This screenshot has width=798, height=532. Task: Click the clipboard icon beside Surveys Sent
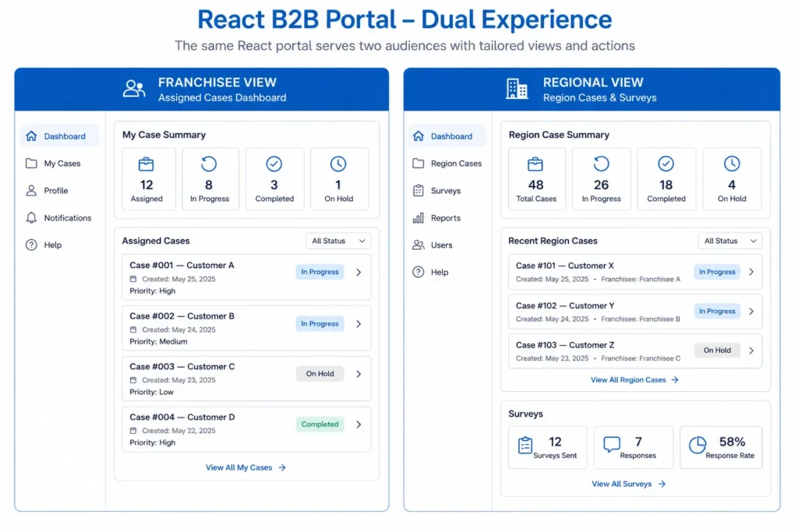pos(525,445)
